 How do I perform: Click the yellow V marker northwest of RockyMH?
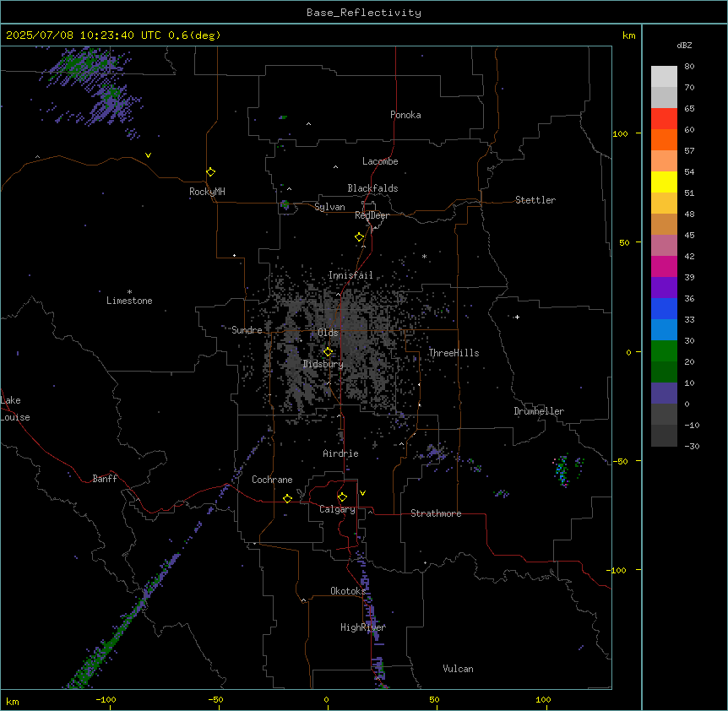pos(148,155)
